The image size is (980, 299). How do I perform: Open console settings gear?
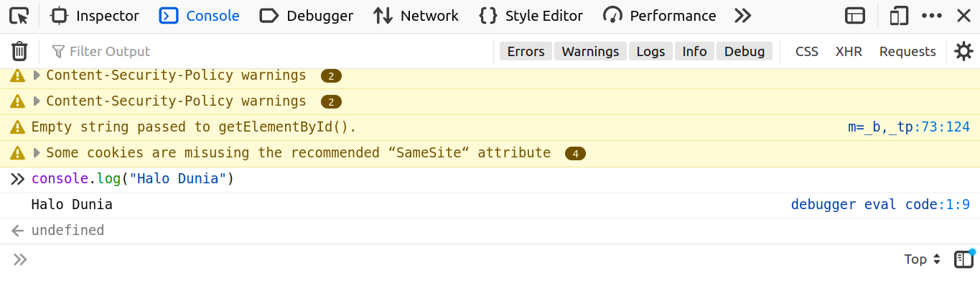pyautogui.click(x=963, y=51)
